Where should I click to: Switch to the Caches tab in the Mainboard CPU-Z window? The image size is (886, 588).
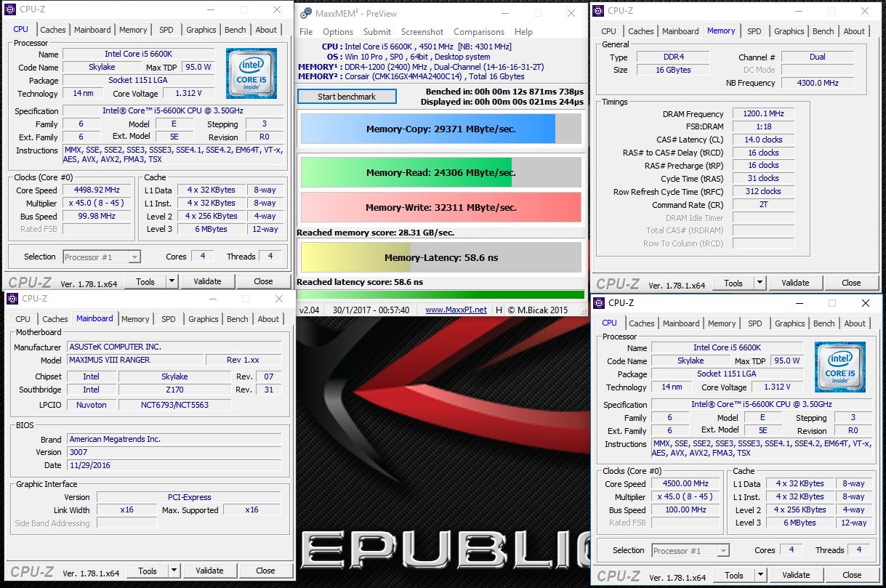click(x=55, y=319)
